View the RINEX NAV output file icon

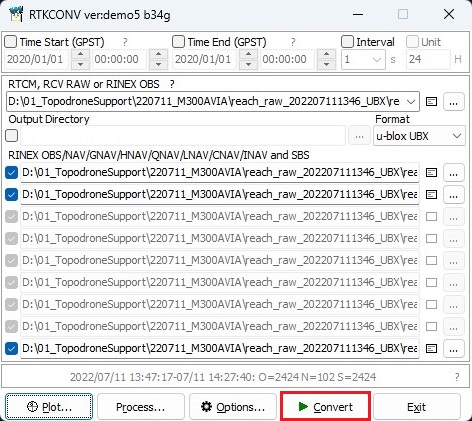(431, 195)
